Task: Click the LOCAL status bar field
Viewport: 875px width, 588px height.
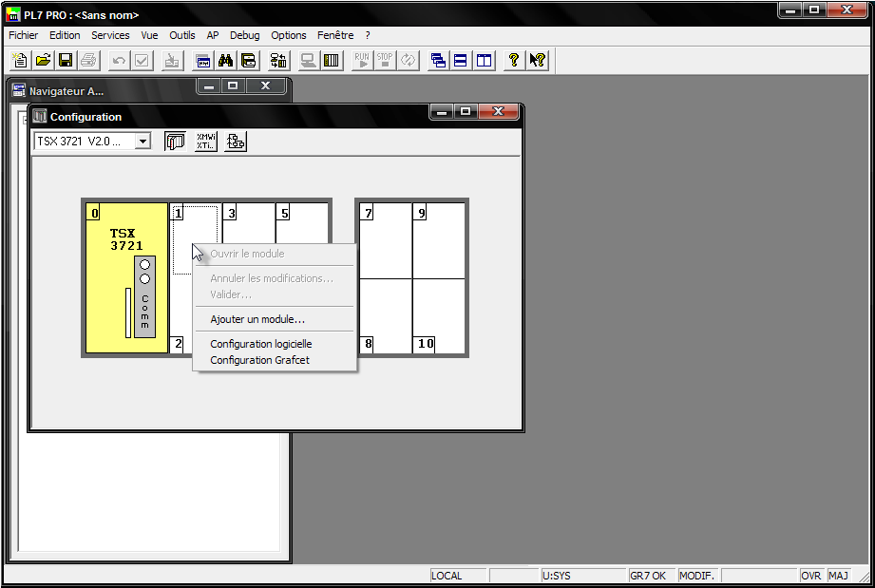Action: point(457,575)
